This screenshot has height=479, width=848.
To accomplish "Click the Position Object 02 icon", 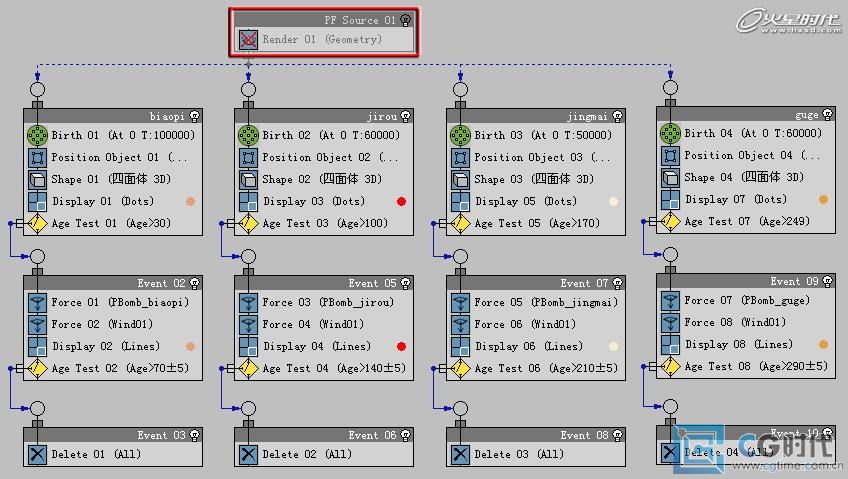I will click(248, 157).
